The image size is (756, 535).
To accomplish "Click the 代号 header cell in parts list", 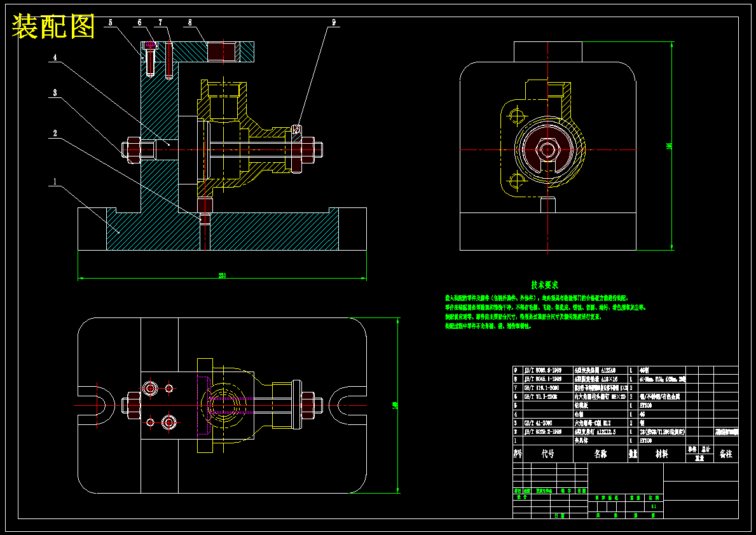I will [x=547, y=454].
